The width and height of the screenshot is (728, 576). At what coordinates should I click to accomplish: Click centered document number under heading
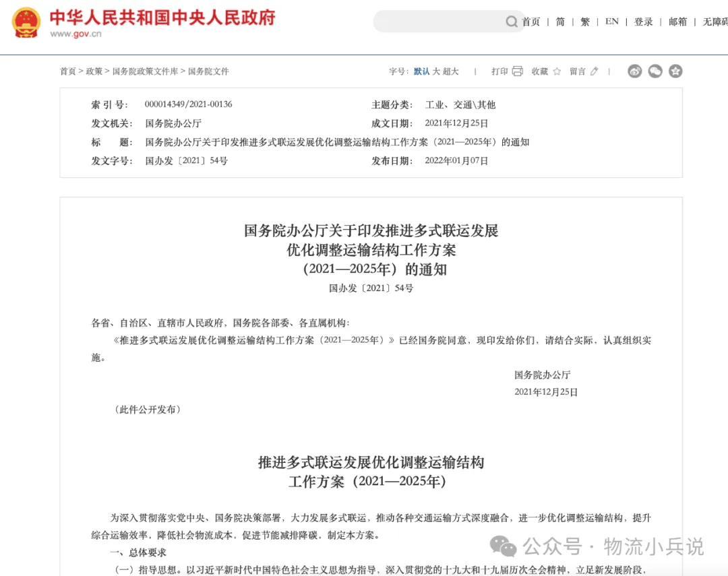click(371, 288)
